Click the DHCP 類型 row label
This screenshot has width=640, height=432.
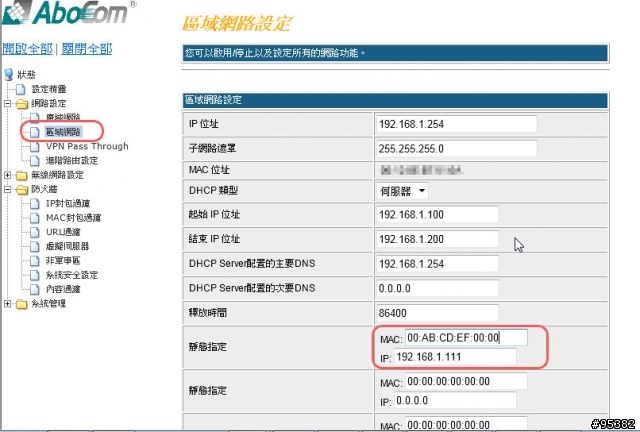213,191
